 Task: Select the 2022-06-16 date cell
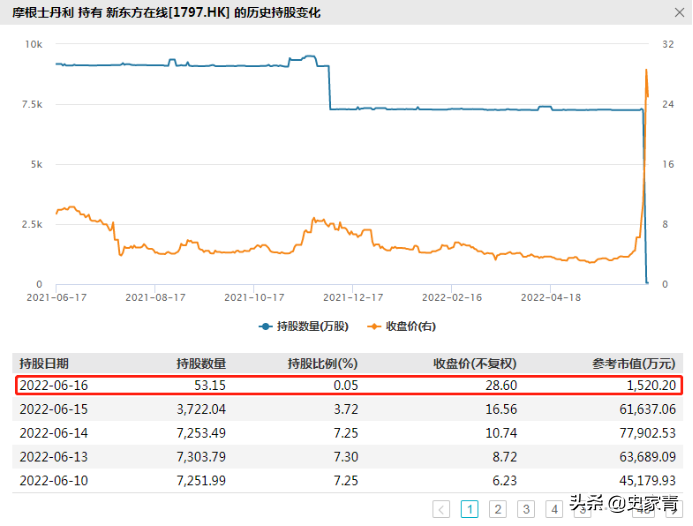click(x=53, y=385)
